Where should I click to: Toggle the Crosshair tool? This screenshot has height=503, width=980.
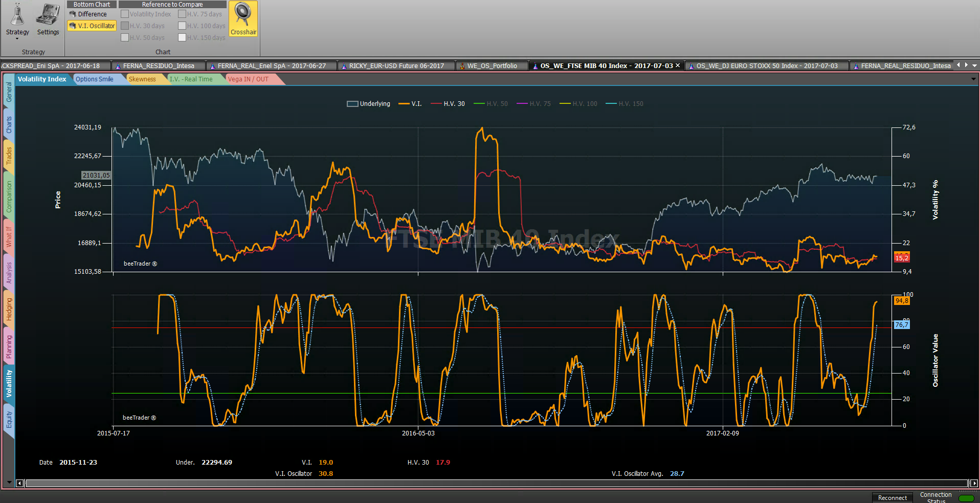tap(243, 19)
